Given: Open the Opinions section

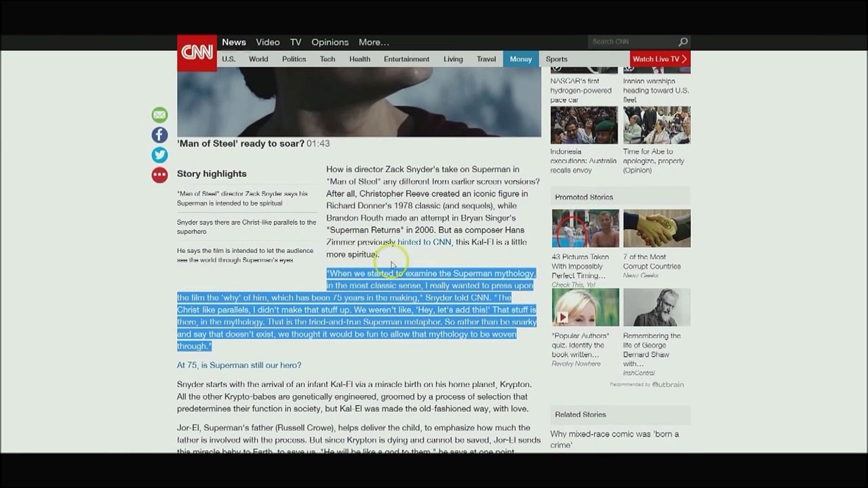Looking at the screenshot, I should pos(330,42).
